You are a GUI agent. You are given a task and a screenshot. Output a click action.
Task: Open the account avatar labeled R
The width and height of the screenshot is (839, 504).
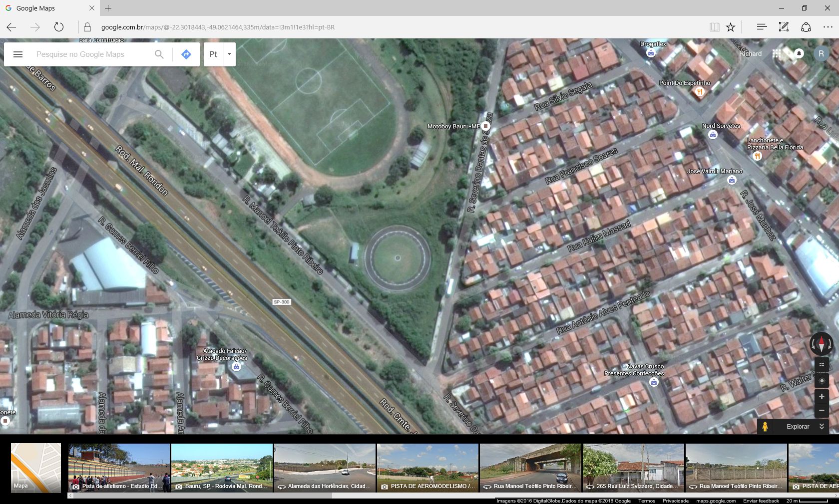coord(821,53)
